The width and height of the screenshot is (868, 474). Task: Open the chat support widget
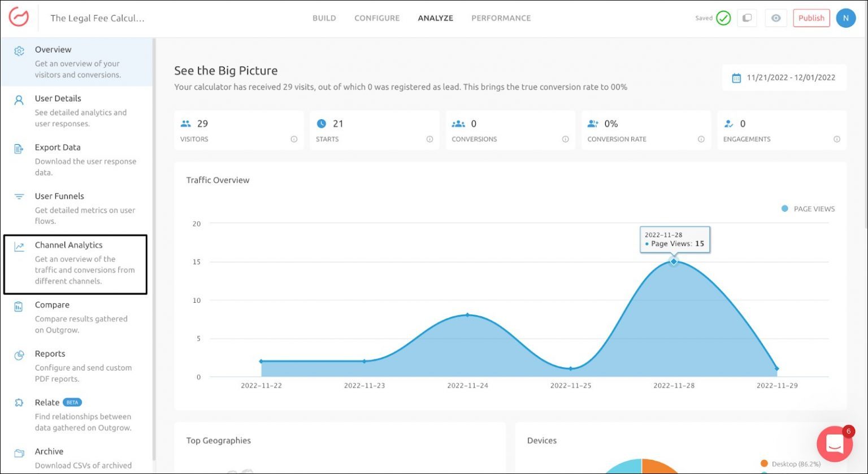pyautogui.click(x=835, y=444)
